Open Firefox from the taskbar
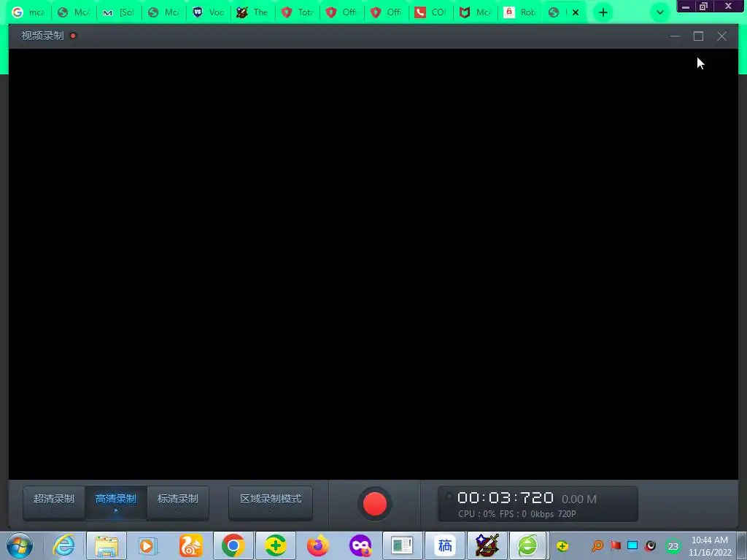This screenshot has height=560, width=747. pos(318,545)
